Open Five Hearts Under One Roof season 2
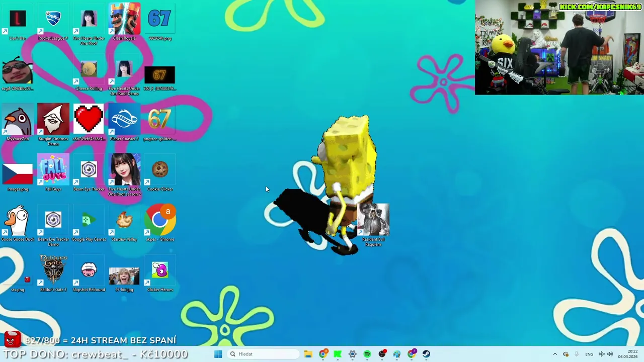Image resolution: width=644 pixels, height=362 pixels. pos(124,175)
